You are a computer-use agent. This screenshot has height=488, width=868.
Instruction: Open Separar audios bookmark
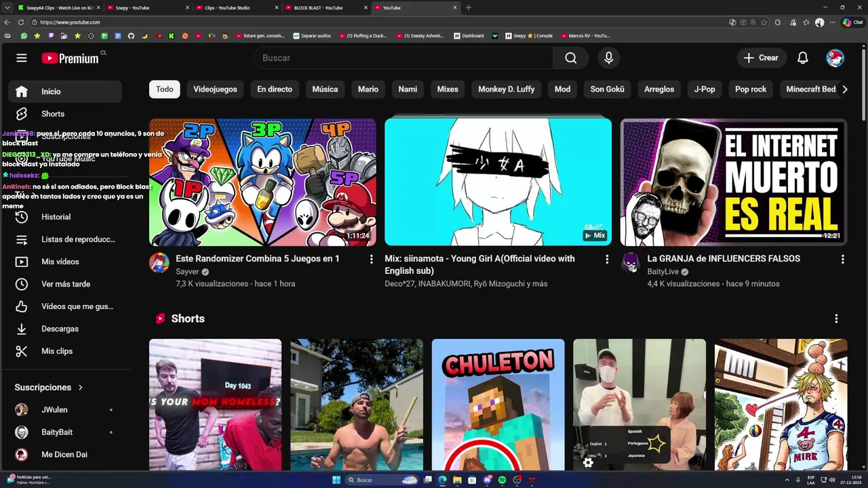pos(312,36)
